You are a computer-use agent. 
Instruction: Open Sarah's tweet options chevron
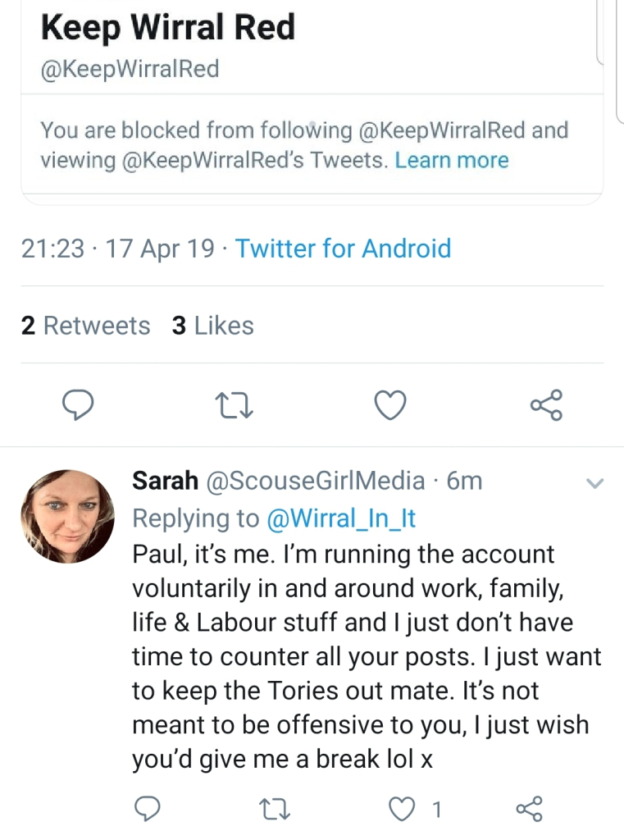595,483
